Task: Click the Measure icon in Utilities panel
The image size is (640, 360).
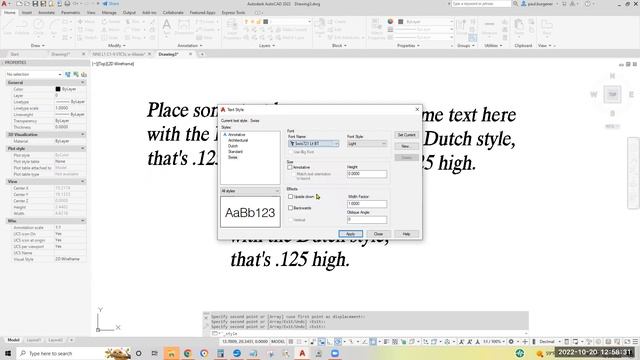Action: tap(489, 27)
